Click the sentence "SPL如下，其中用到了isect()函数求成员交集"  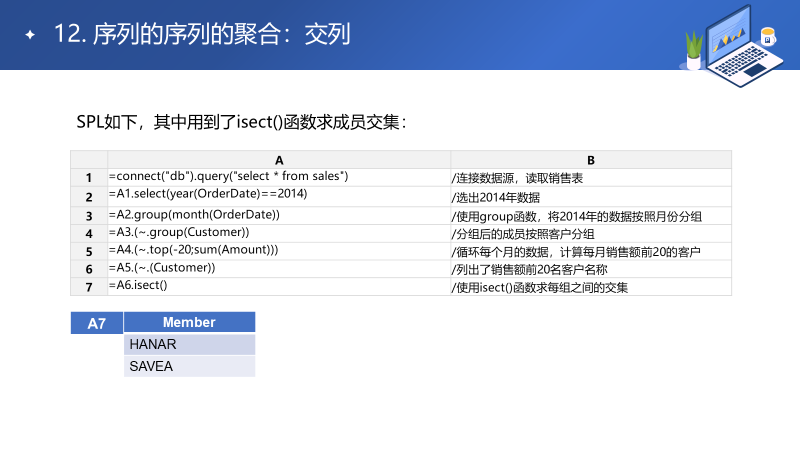(241, 122)
